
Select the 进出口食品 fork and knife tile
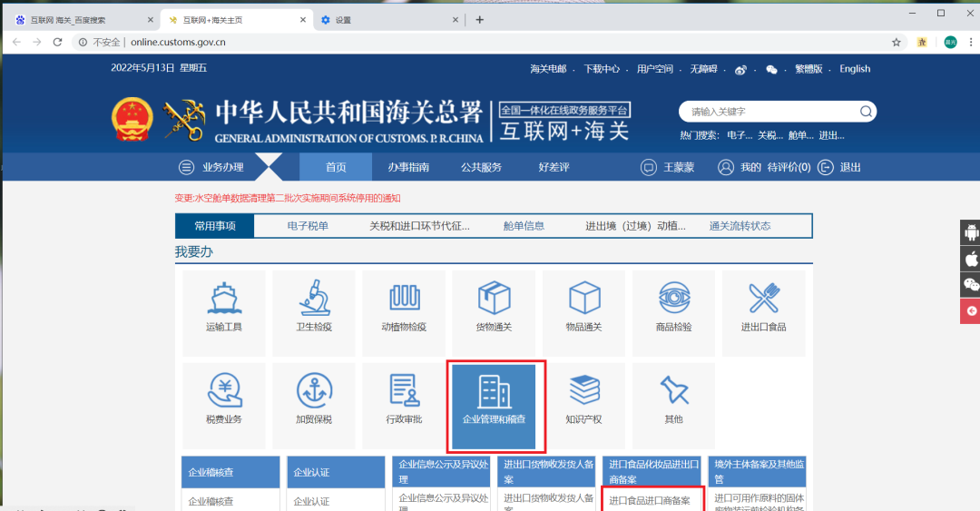tap(763, 311)
